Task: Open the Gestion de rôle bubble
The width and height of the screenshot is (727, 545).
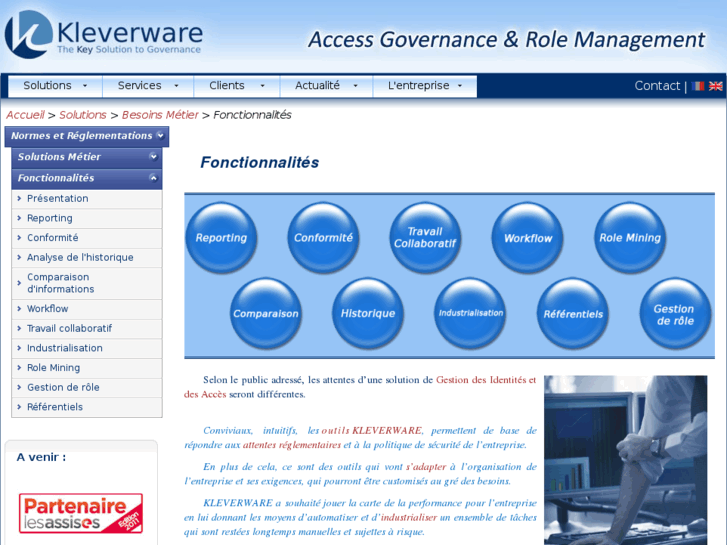Action: point(675,313)
